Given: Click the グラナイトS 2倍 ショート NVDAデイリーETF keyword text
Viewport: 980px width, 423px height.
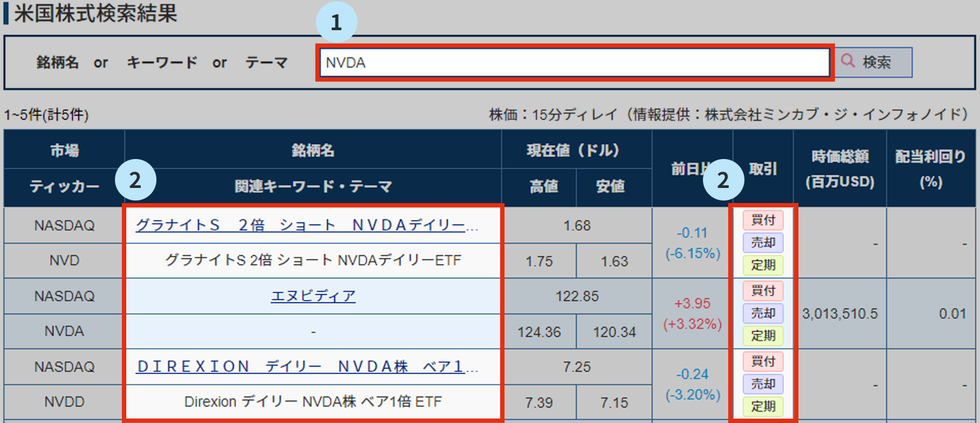Looking at the screenshot, I should [x=313, y=260].
